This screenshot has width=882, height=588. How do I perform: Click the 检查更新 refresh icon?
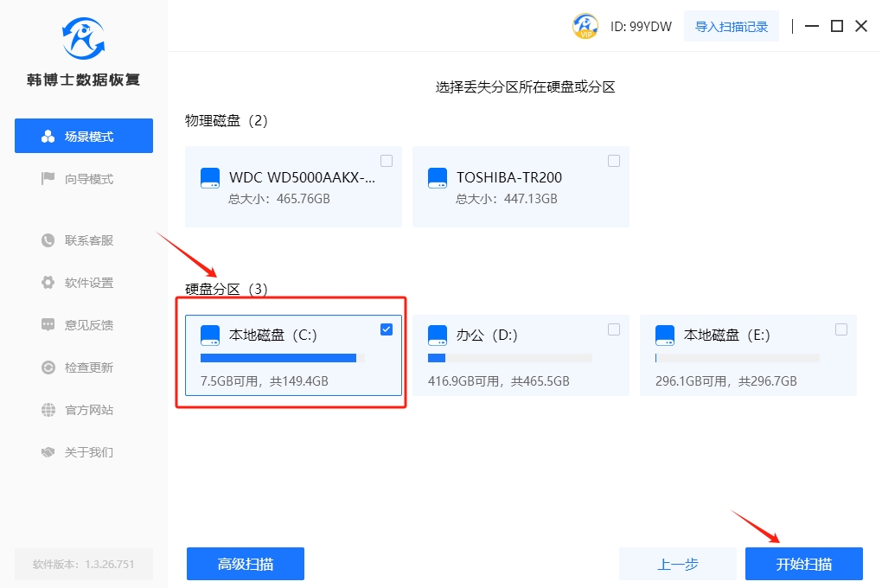[x=48, y=367]
